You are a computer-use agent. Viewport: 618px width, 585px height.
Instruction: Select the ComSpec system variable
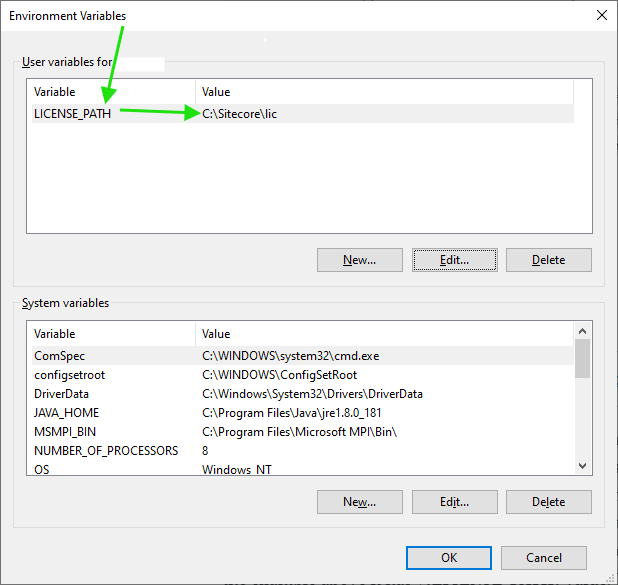60,355
